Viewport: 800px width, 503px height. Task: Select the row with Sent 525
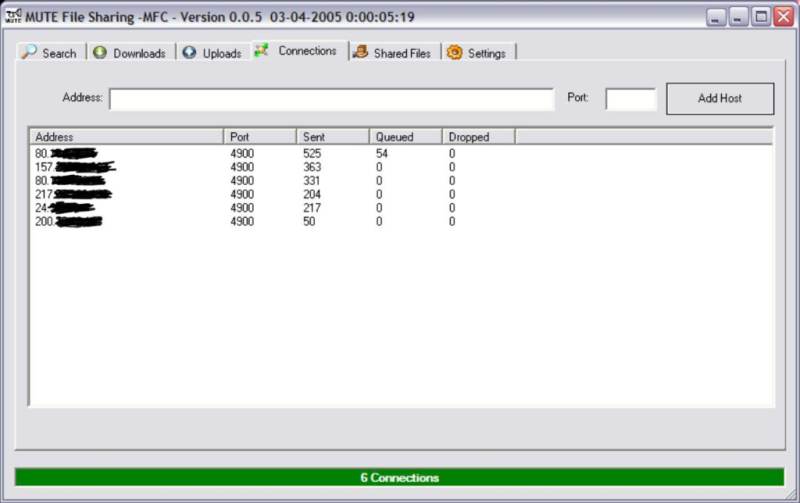pos(401,154)
